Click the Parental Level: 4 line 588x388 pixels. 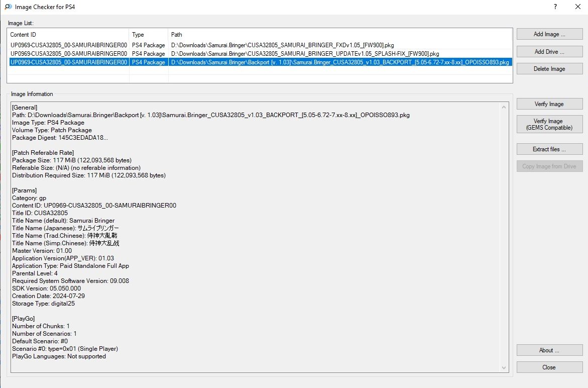[35, 273]
